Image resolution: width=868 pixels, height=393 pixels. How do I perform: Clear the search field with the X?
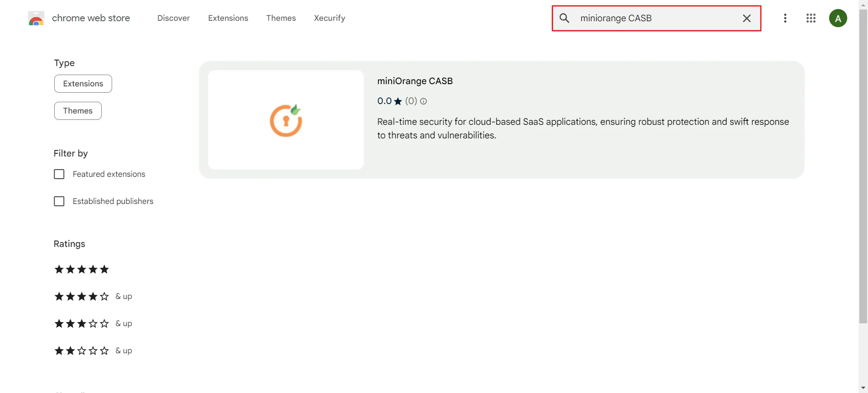(x=747, y=18)
